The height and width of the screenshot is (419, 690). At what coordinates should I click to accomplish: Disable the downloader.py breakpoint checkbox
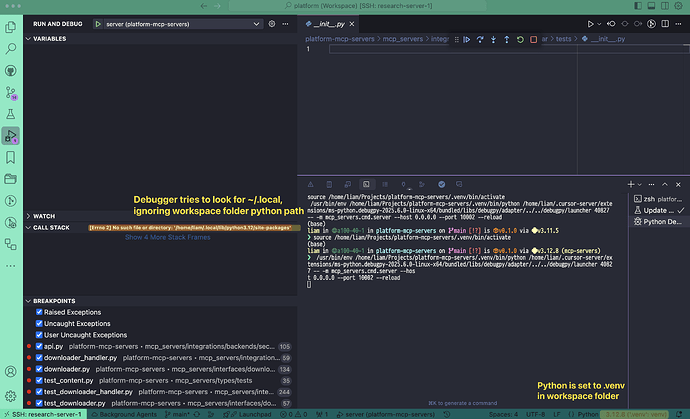click(x=39, y=369)
